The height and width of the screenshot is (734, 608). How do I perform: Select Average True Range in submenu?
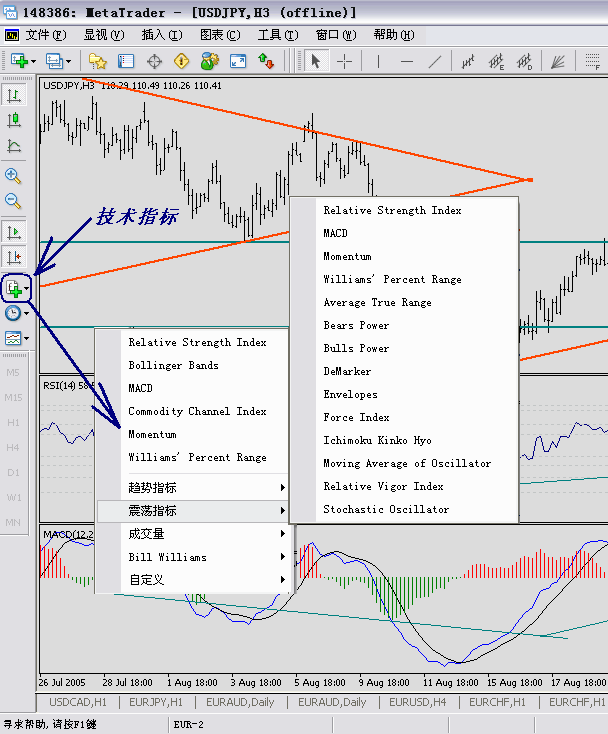(404, 302)
